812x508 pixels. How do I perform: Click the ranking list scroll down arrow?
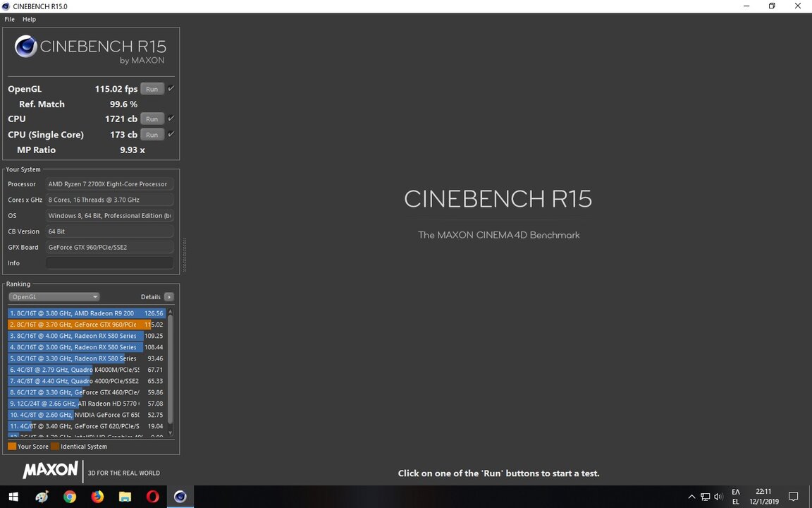point(171,433)
